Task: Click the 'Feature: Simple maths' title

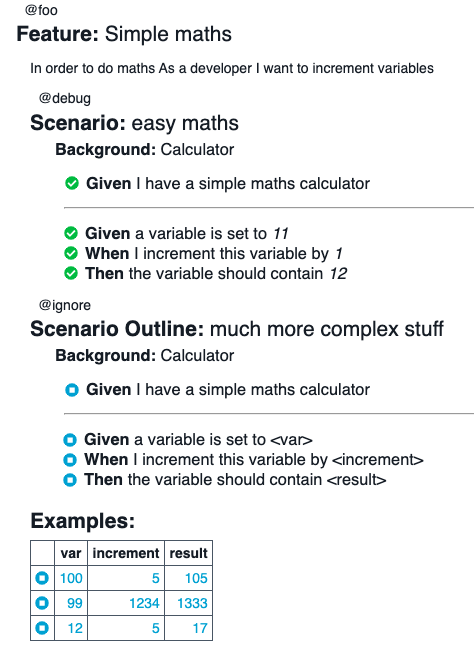Action: (124, 34)
